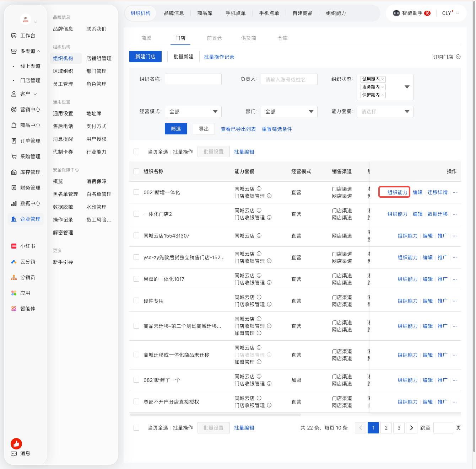The width and height of the screenshot is (476, 469).
Task: Select 企业管理 building icon
Action: tap(14, 219)
